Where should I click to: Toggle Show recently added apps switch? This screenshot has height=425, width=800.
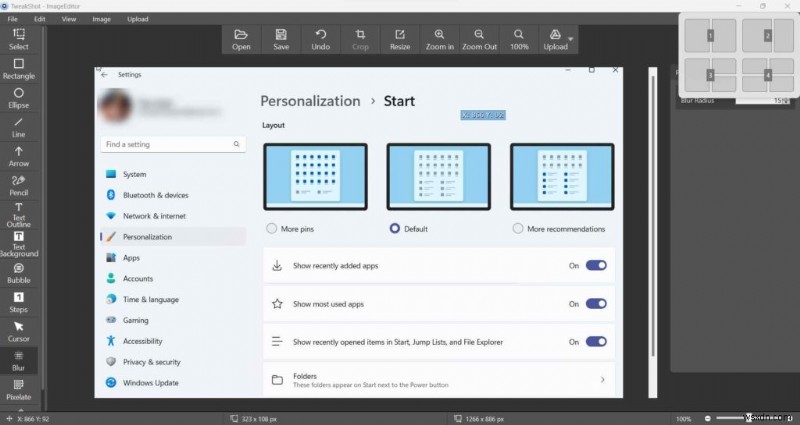(x=596, y=265)
